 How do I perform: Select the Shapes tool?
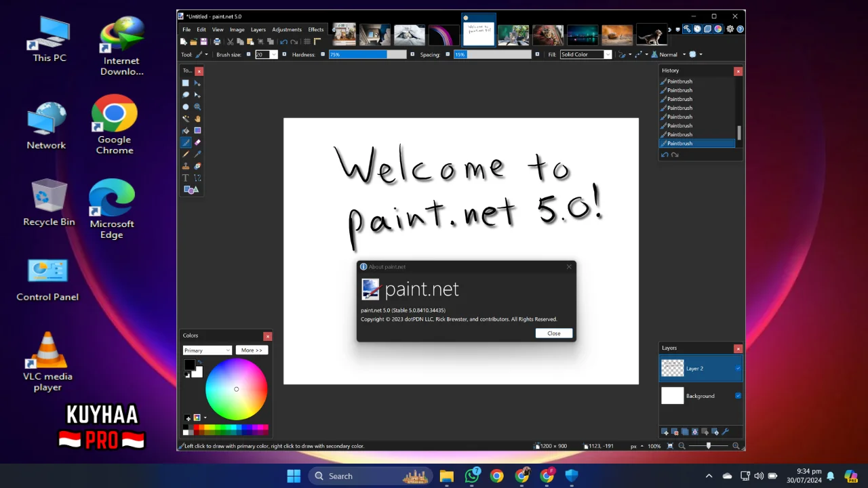191,190
